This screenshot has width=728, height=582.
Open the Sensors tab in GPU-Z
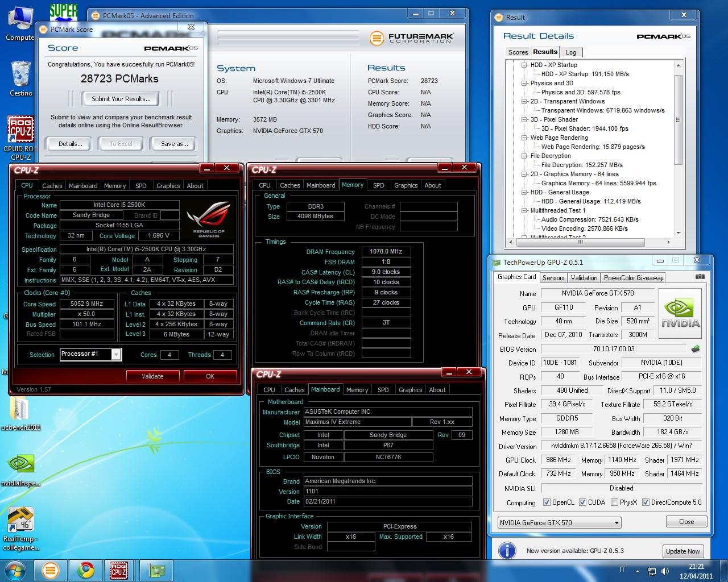pos(553,278)
